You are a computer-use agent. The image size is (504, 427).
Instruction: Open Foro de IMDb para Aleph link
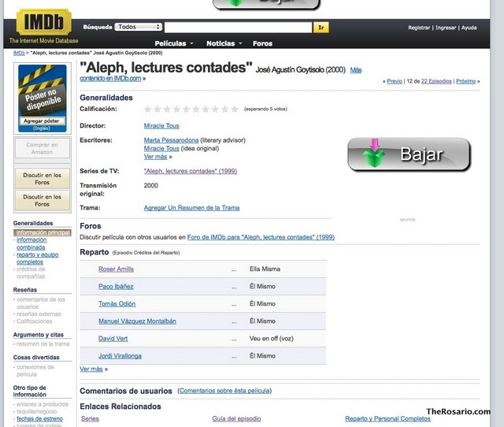point(261,237)
